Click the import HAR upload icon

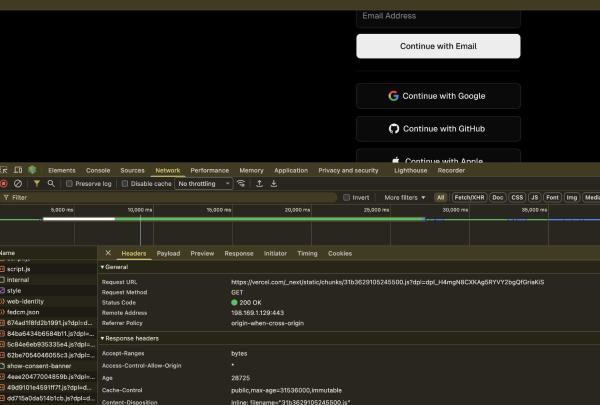pos(259,184)
